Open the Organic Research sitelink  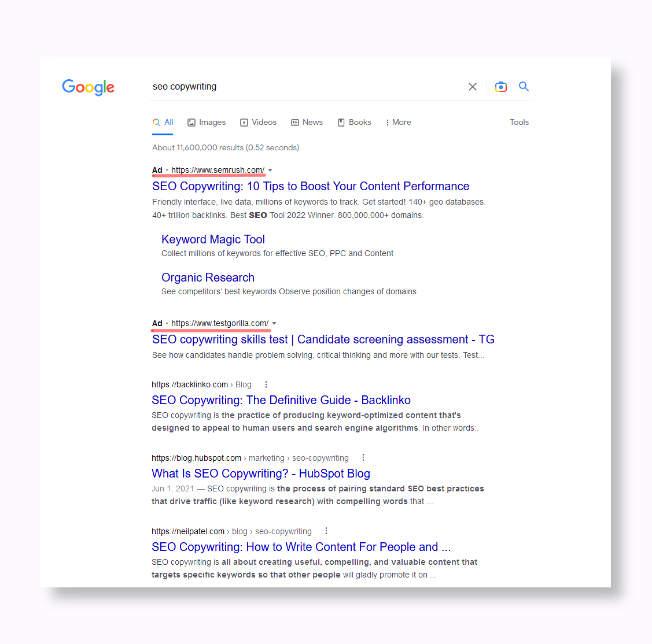click(x=208, y=277)
